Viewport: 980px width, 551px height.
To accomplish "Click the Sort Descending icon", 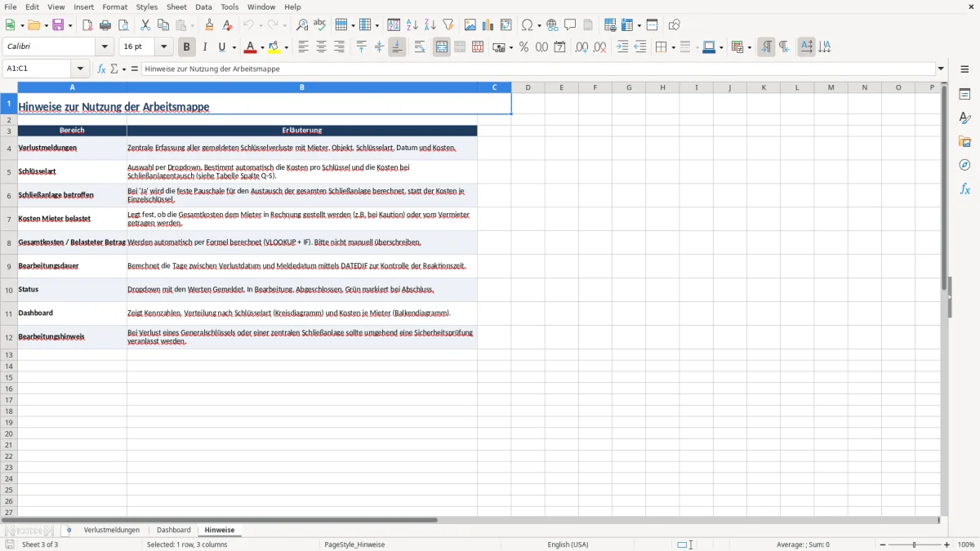I will pos(430,25).
